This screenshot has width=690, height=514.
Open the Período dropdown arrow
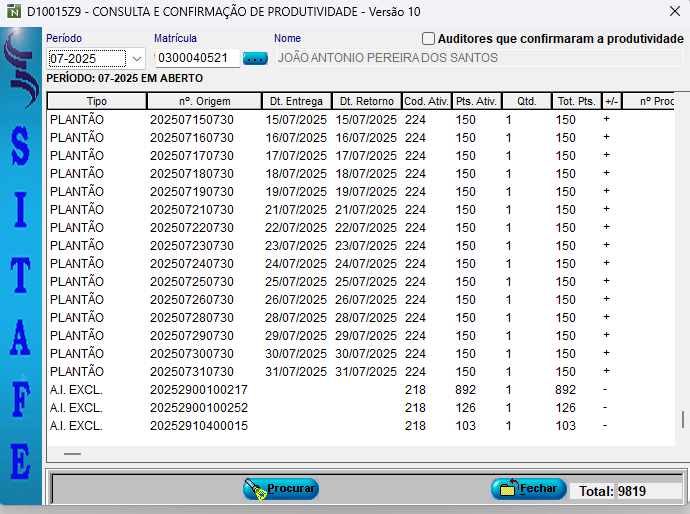[137, 59]
